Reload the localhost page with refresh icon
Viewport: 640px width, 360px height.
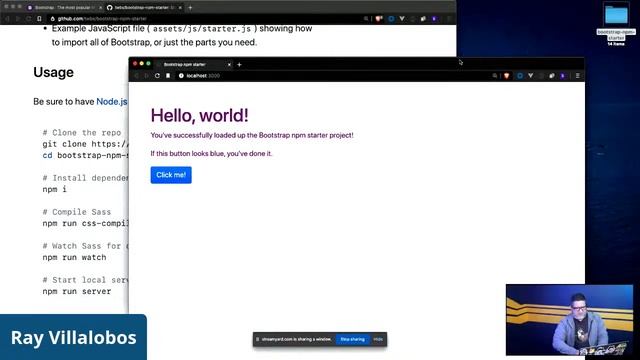(x=157, y=76)
